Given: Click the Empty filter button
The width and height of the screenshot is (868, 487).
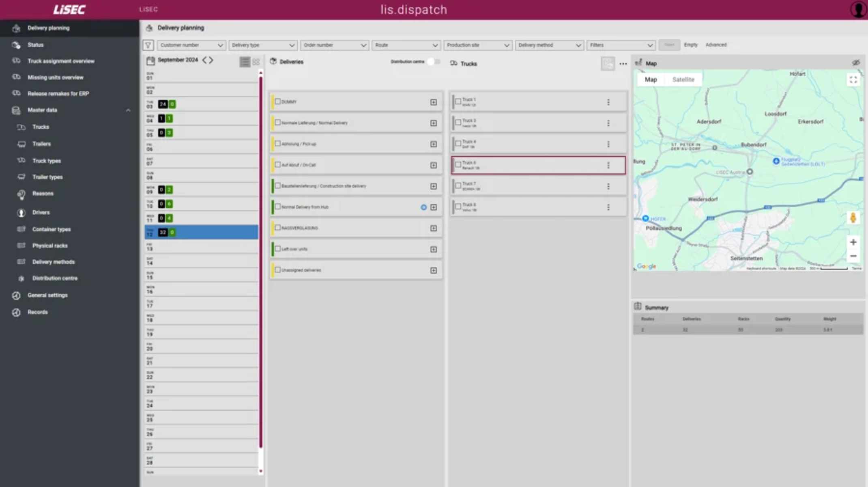Looking at the screenshot, I should point(690,45).
